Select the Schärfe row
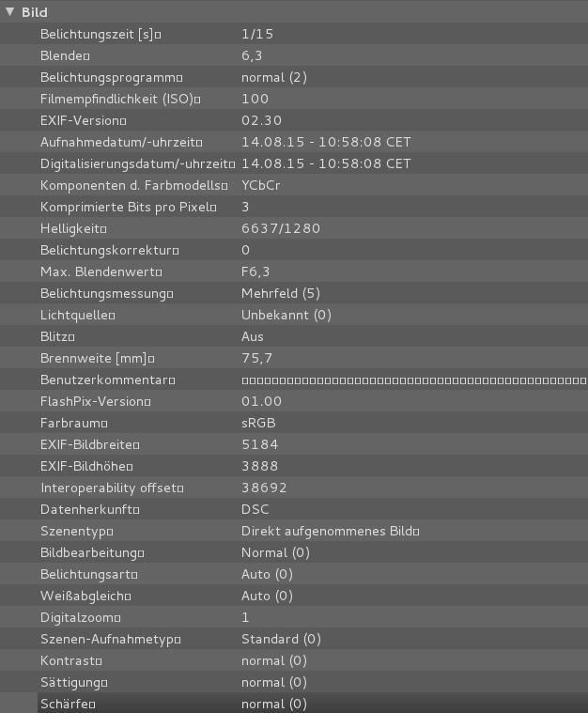 tap(68, 704)
